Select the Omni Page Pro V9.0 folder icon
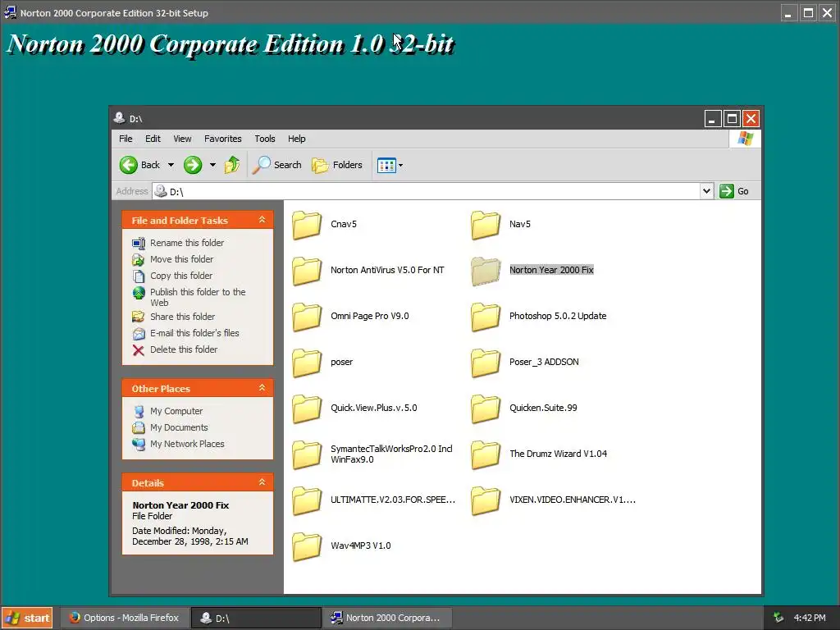 (x=307, y=317)
